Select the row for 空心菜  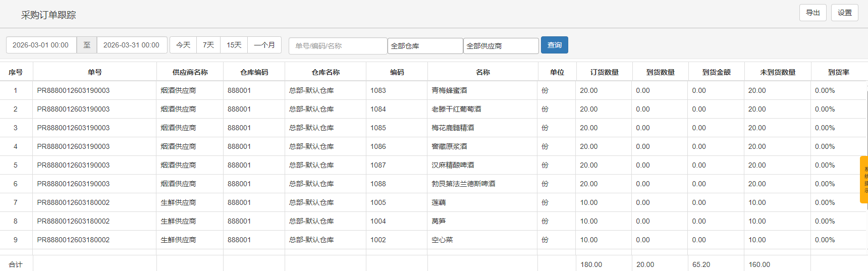[442, 240]
